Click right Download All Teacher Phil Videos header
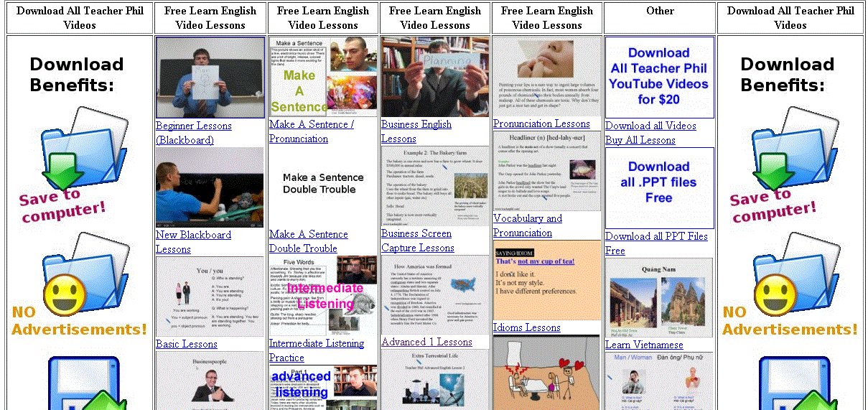This screenshot has height=410, width=868. coord(790,18)
